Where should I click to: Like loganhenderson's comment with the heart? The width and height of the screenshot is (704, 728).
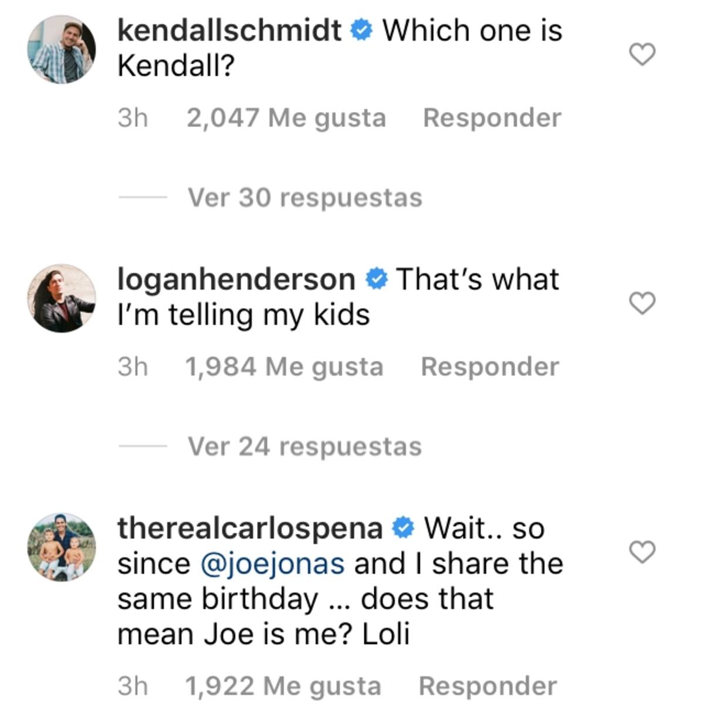coord(642,303)
